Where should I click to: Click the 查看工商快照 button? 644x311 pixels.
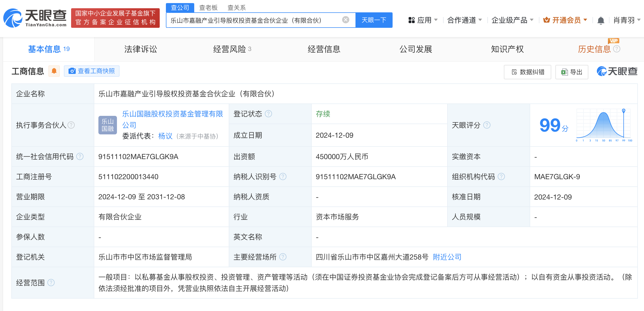92,71
